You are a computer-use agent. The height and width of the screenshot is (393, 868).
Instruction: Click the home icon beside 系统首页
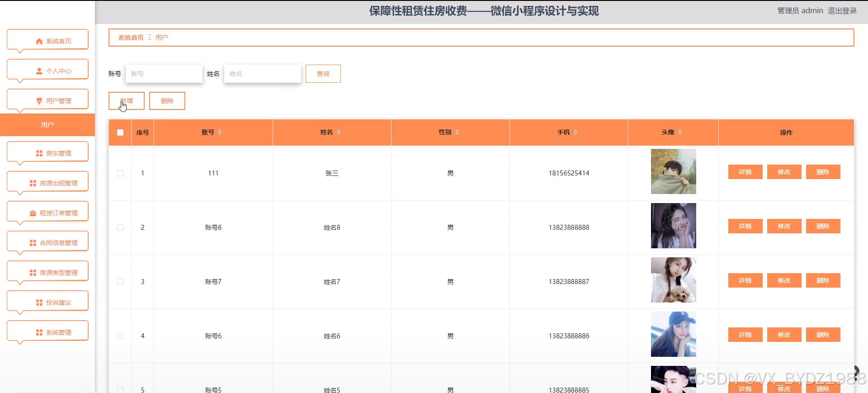[39, 41]
